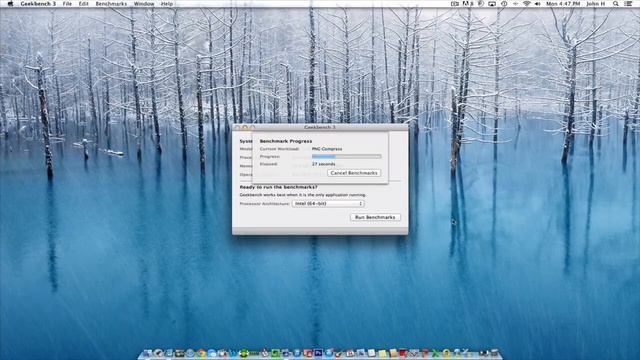
Task: Click the 27 seconds elapsed value
Action: coord(324,164)
